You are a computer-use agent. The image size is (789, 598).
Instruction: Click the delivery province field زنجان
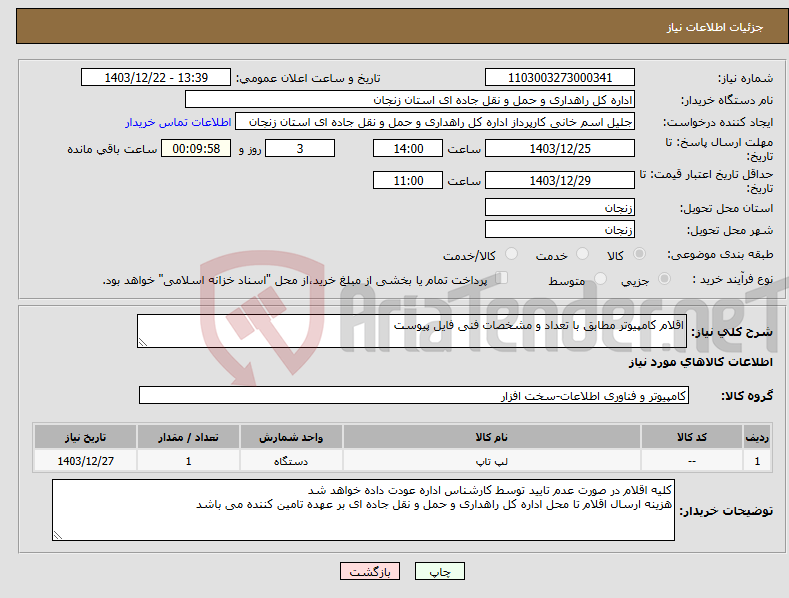[560, 207]
